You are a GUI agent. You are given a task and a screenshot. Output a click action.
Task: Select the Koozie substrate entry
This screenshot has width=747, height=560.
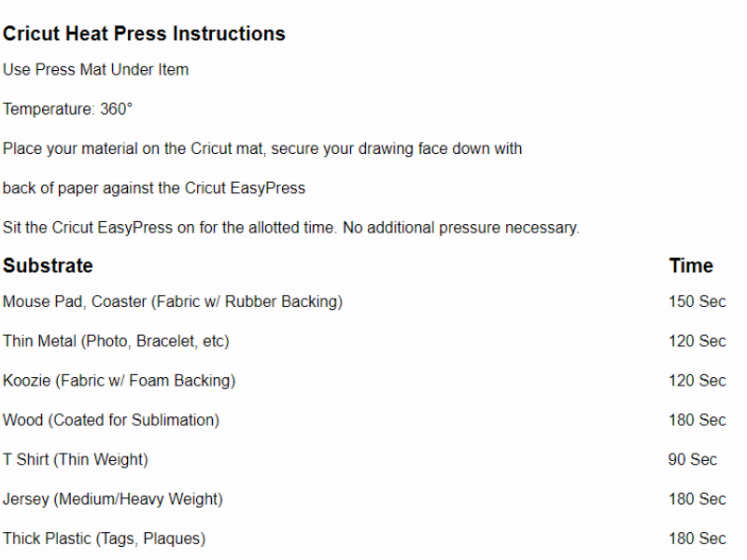[x=119, y=380]
